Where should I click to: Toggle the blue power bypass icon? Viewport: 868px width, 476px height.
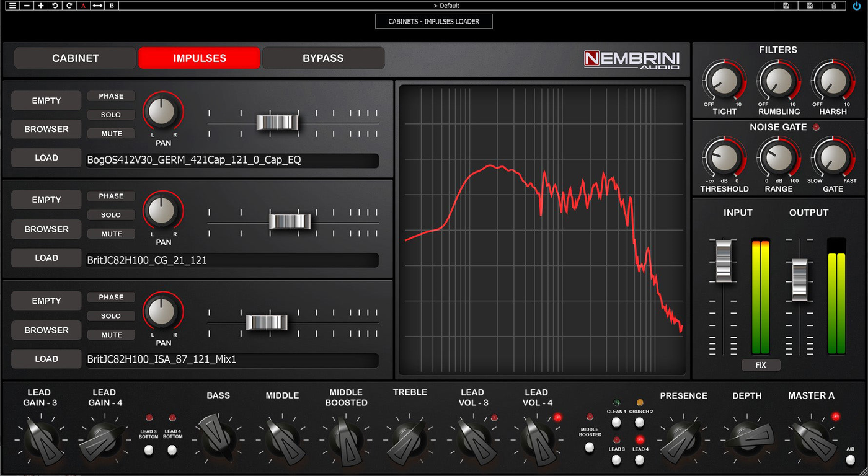(x=856, y=6)
